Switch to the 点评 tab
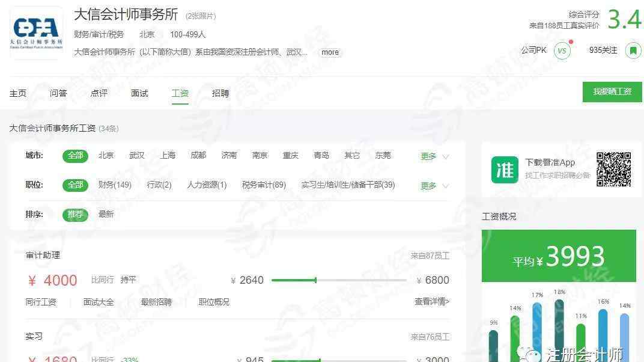Viewport: 644px width, 362px height. pyautogui.click(x=99, y=93)
